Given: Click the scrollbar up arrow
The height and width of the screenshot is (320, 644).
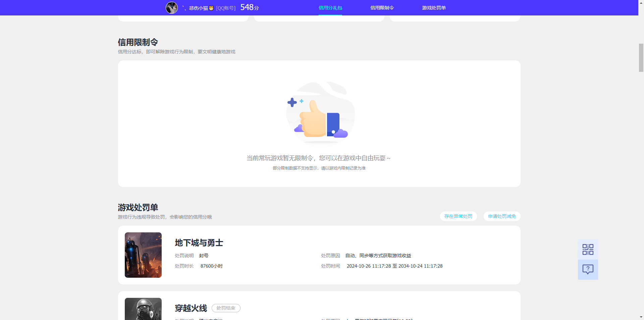Looking at the screenshot, I should 641,3.
